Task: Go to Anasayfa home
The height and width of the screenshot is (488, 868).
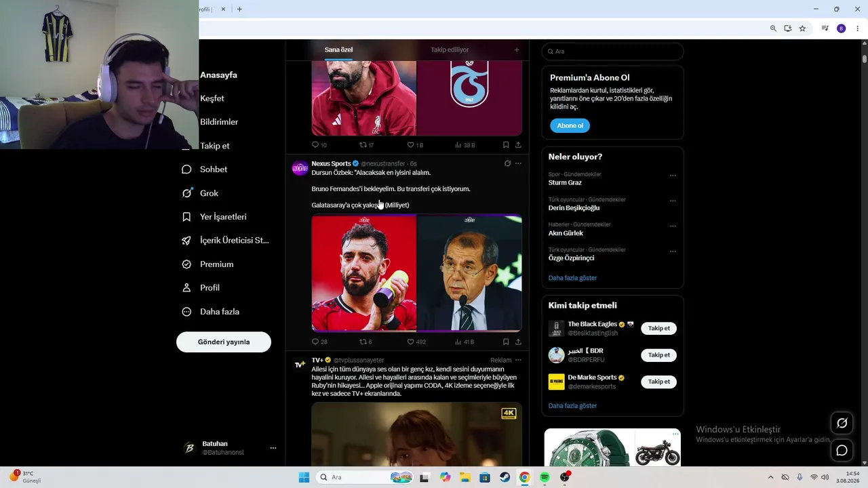Action: click(218, 75)
